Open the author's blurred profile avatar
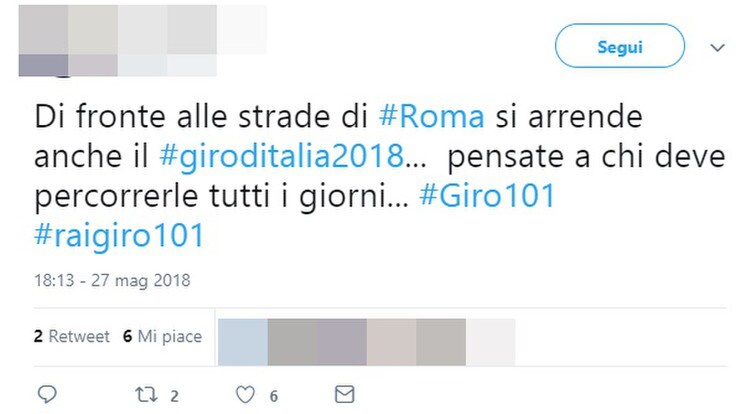 pyautogui.click(x=43, y=40)
